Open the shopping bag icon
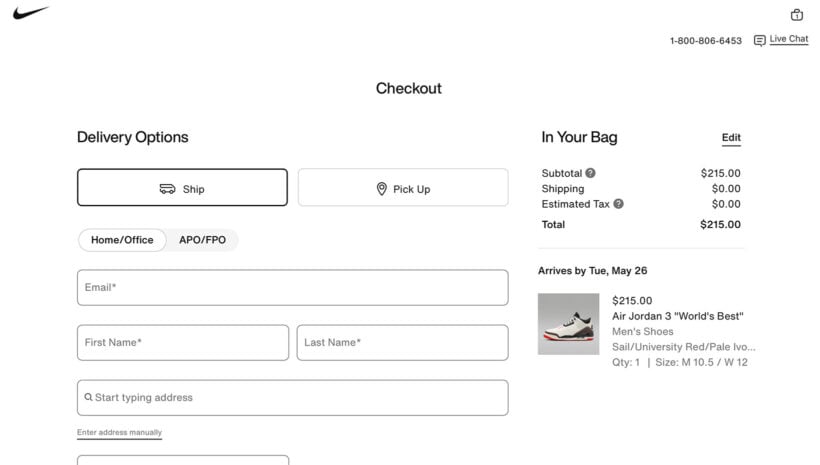 tap(796, 15)
